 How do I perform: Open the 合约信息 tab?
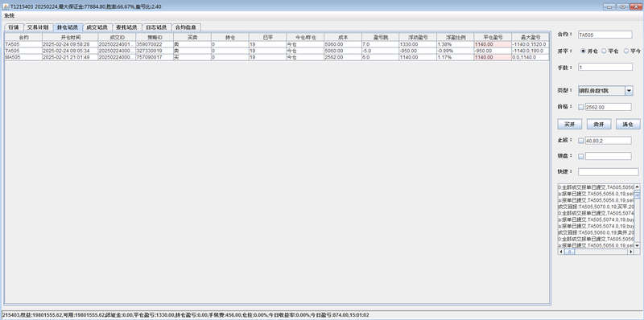[x=186, y=27]
